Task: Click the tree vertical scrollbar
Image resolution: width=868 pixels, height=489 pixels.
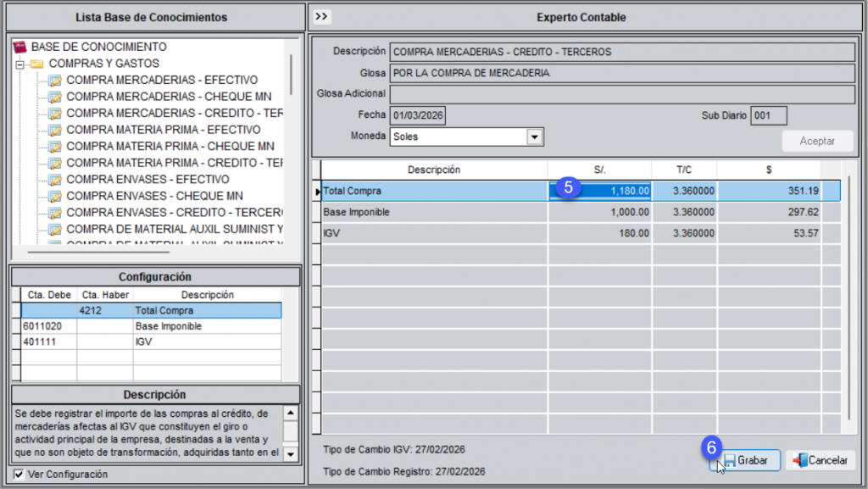Action: [292, 75]
